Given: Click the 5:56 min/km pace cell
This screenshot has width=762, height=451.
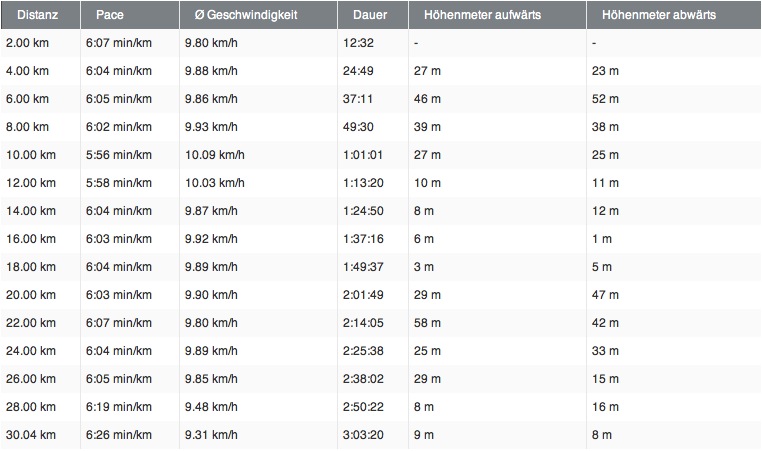Looking at the screenshot, I should [x=124, y=155].
